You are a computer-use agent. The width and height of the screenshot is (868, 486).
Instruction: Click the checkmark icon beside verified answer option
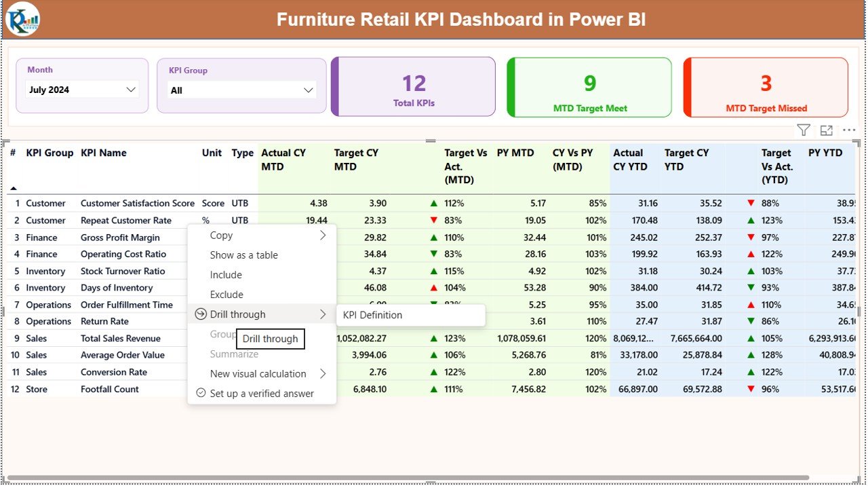point(200,393)
